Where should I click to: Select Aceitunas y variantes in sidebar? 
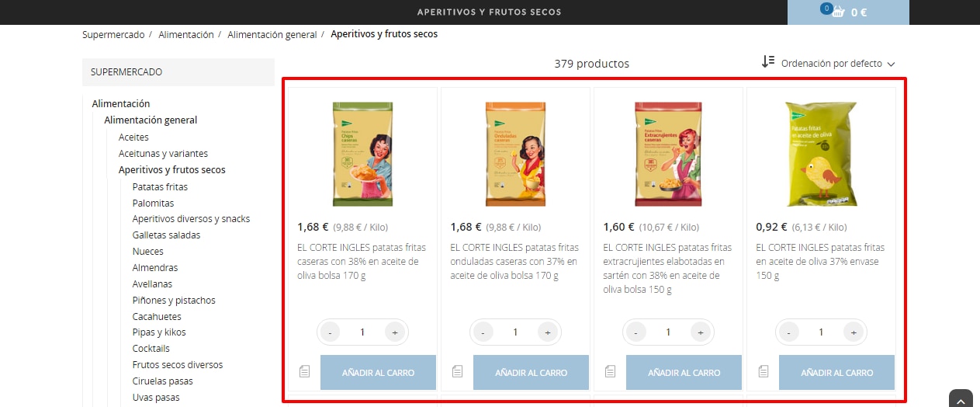[163, 154]
